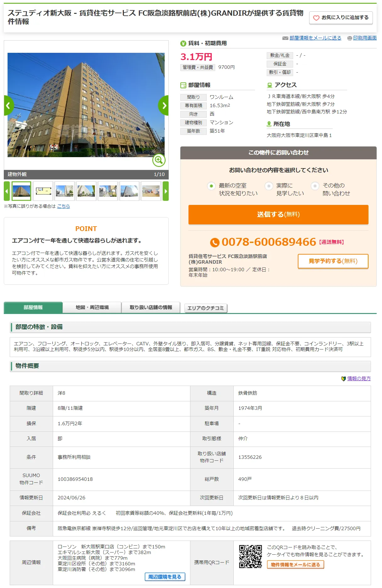Screen dimensions: 382x588
Task: Click the orange phone icon
Action: (x=215, y=242)
